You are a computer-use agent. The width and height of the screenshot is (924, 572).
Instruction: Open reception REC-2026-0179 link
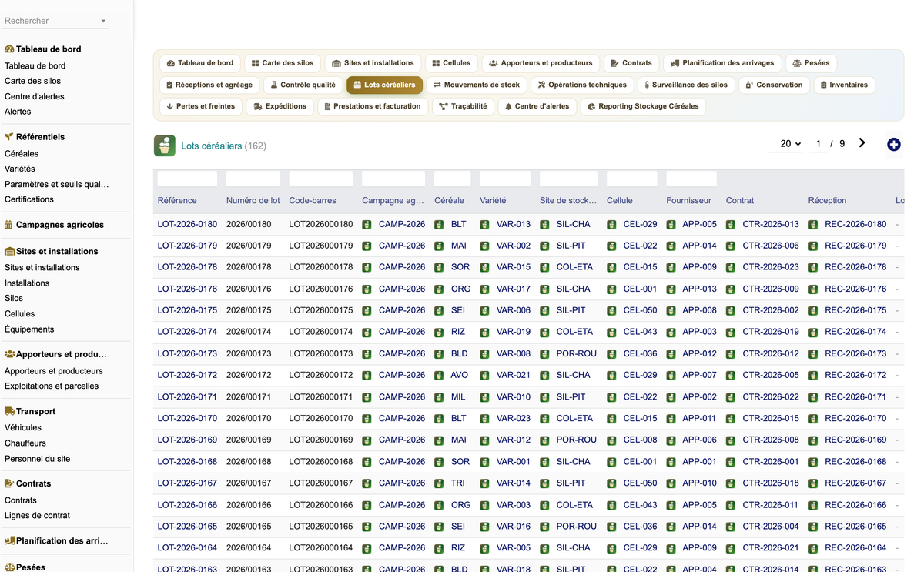[x=855, y=246]
